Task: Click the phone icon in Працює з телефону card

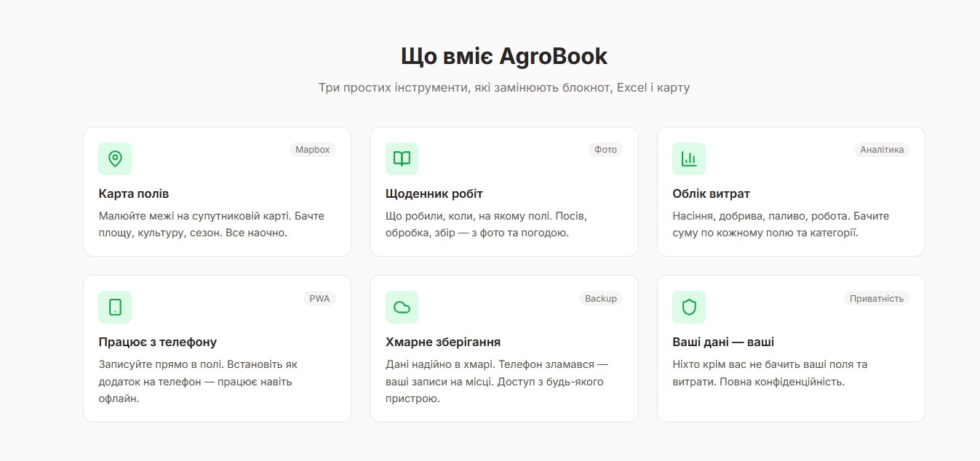Action: pos(115,307)
